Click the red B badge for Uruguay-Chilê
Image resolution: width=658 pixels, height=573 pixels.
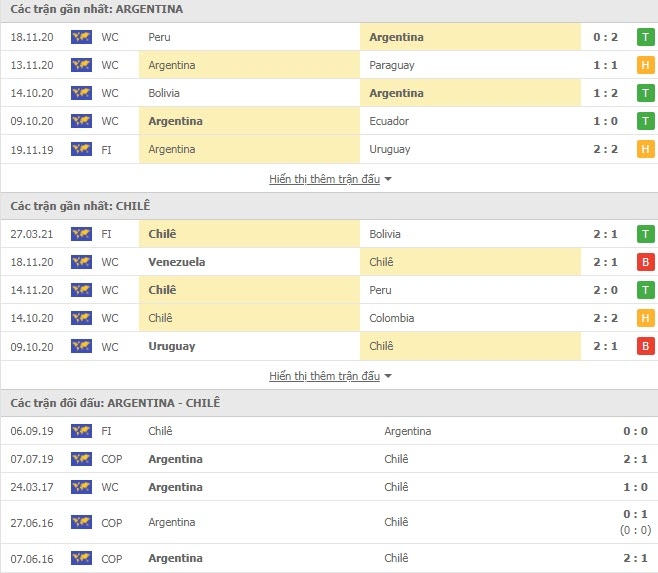pyautogui.click(x=645, y=346)
